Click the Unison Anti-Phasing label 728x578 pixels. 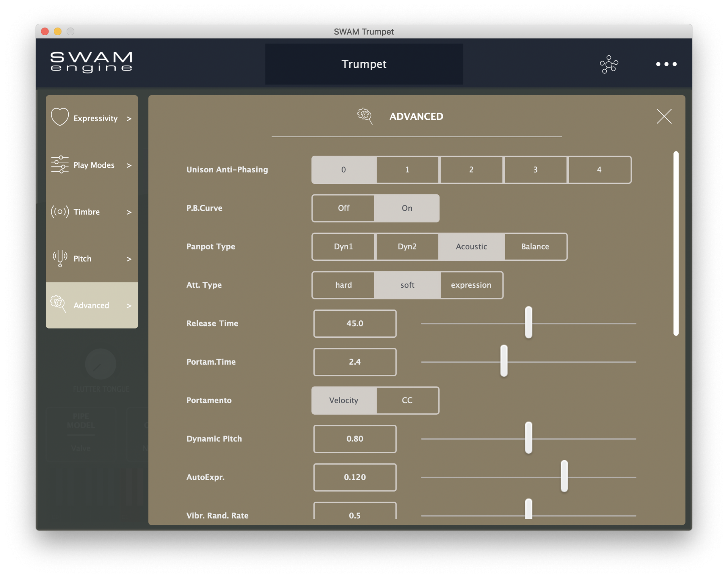[x=227, y=169]
